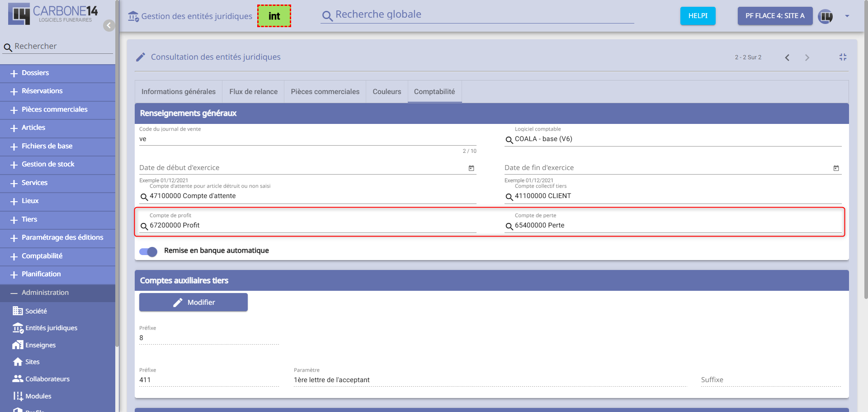Click the search icon beside Compte de perte

pos(509,226)
